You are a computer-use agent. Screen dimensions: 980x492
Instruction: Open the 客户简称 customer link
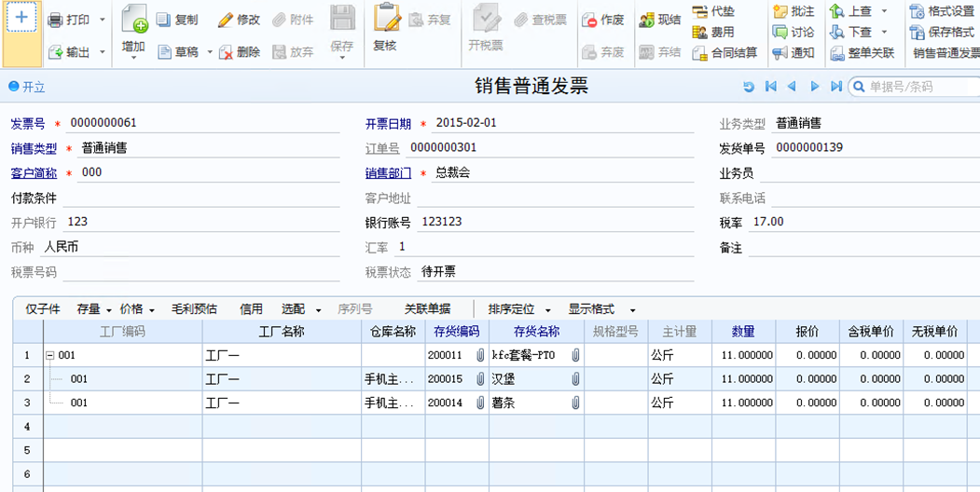34,173
